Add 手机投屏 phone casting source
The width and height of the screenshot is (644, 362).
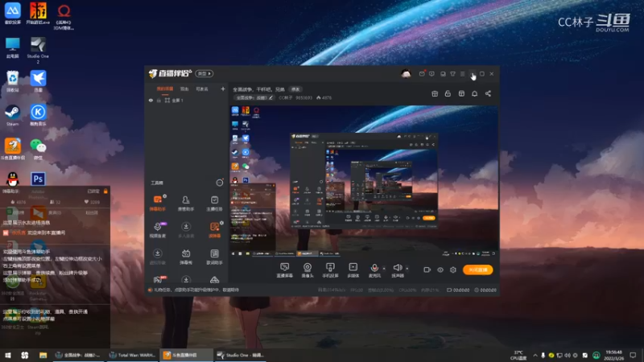tap(330, 270)
